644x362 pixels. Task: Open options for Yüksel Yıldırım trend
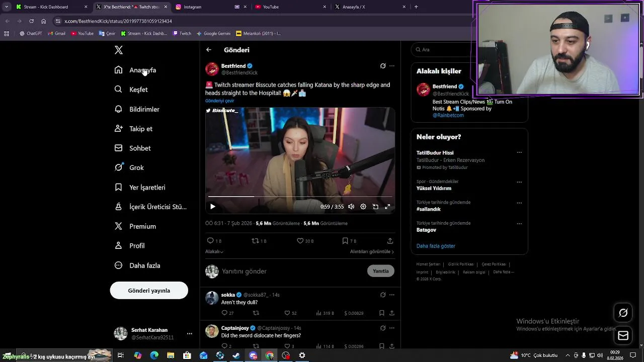519,182
